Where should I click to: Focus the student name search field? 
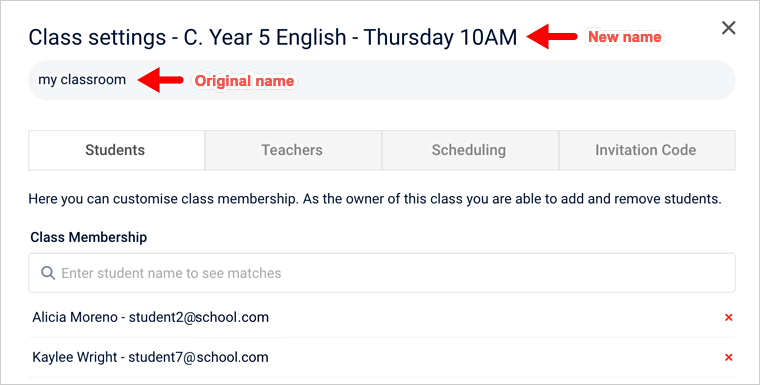[382, 273]
